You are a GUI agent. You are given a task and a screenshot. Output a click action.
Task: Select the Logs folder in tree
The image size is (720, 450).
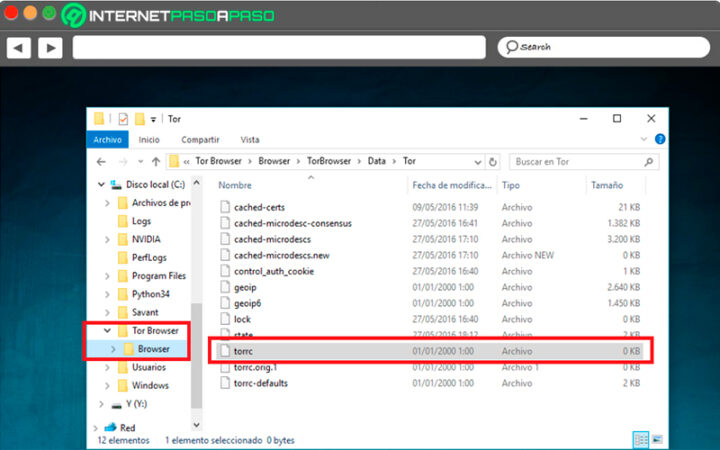141,221
